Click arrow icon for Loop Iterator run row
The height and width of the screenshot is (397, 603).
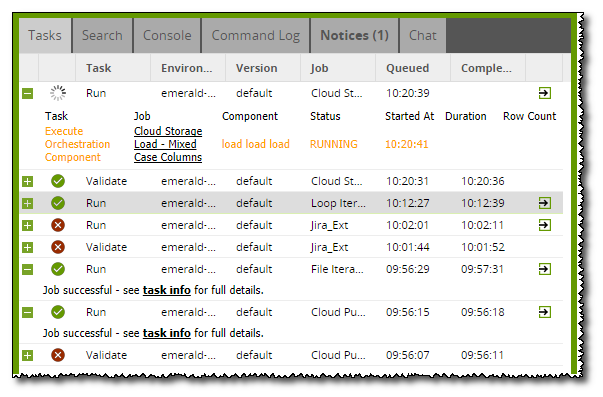(x=545, y=203)
